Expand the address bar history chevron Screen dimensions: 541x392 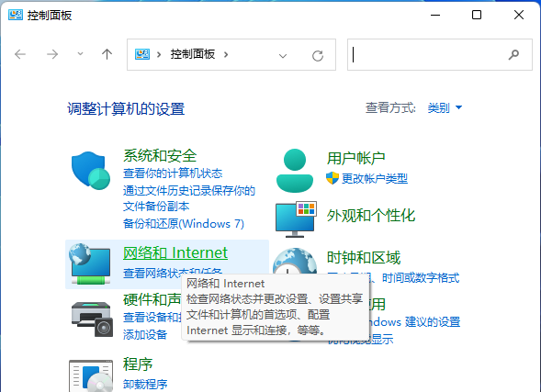pos(283,56)
